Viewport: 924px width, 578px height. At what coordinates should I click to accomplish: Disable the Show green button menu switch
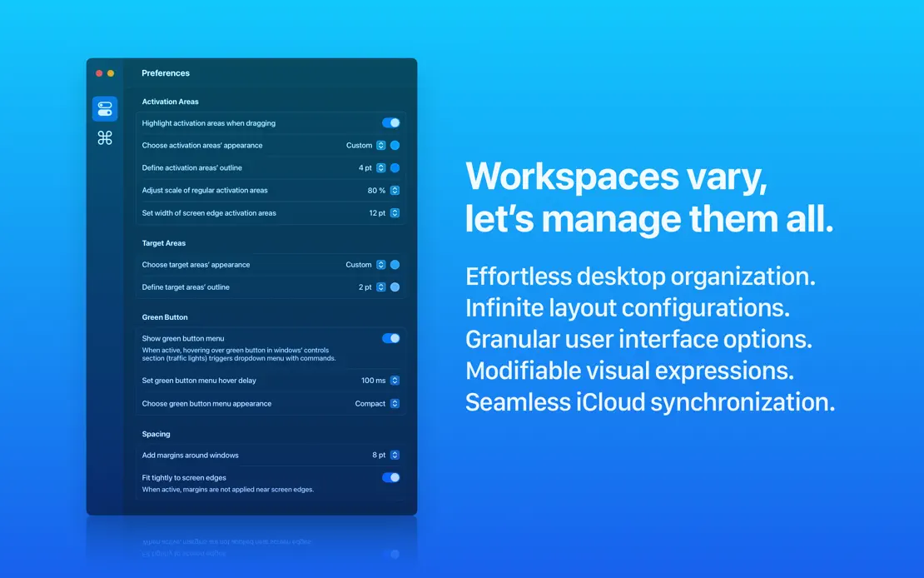coord(390,338)
